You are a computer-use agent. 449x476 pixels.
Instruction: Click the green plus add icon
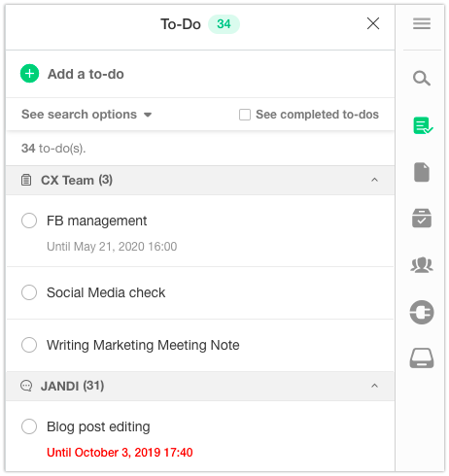(29, 74)
